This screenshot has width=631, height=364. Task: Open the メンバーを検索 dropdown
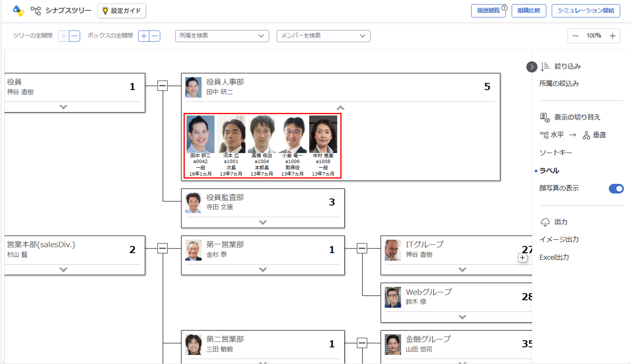[x=323, y=36]
